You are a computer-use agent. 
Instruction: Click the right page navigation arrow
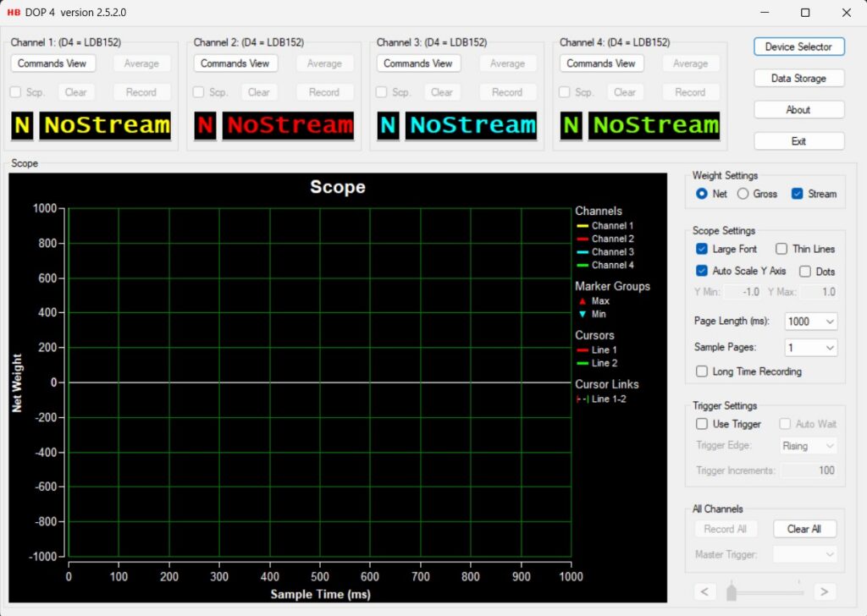[x=824, y=591]
